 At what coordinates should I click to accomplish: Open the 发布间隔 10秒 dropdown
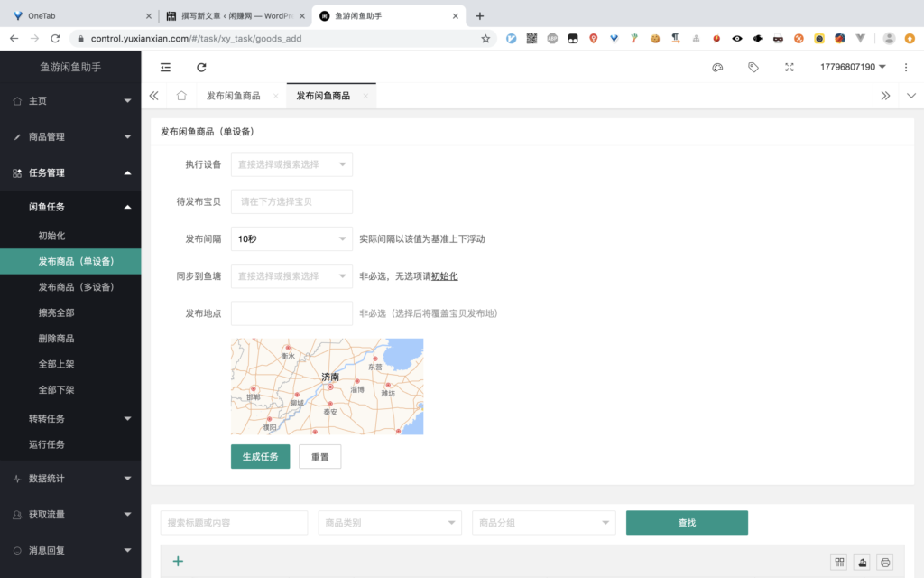tap(291, 239)
